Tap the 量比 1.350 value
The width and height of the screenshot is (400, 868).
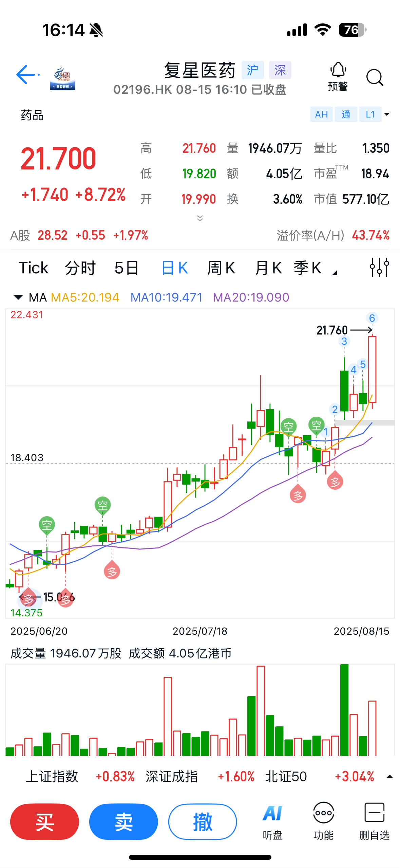pos(351,148)
